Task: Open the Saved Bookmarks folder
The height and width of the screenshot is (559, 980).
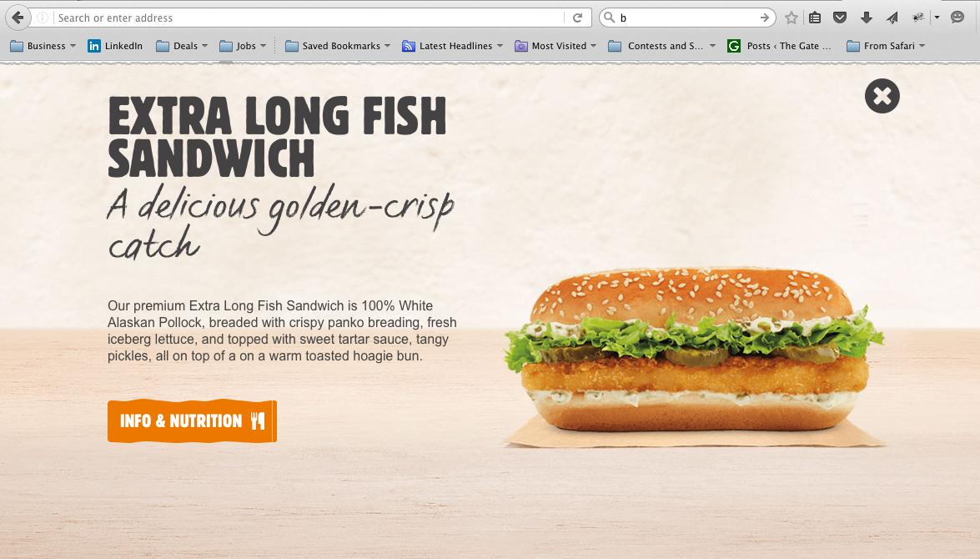Action: [338, 46]
